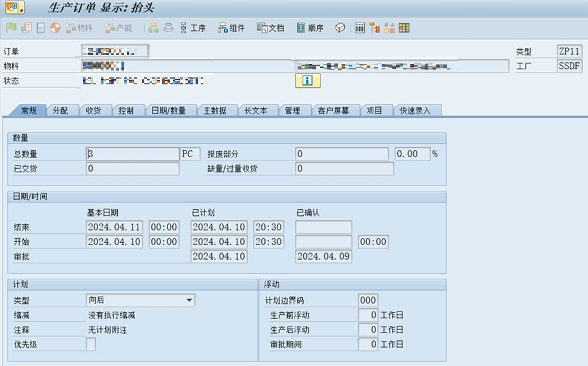Click the 3D cube icon in toolbar
588x366 pixels.
339,28
